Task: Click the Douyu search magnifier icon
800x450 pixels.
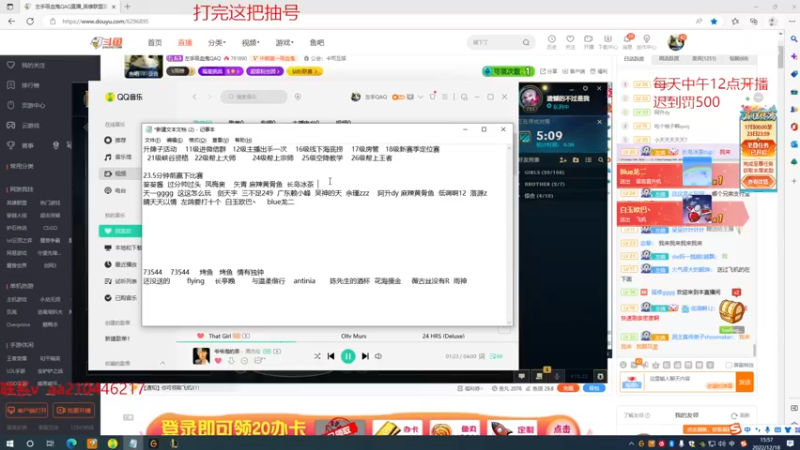Action: [x=526, y=42]
